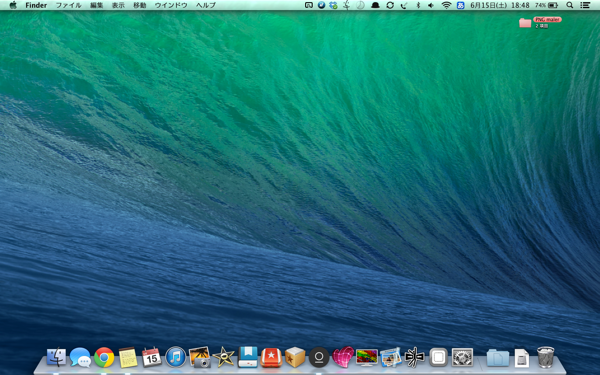Launch Preview from the Dock
This screenshot has width=600, height=375.
click(x=390, y=357)
